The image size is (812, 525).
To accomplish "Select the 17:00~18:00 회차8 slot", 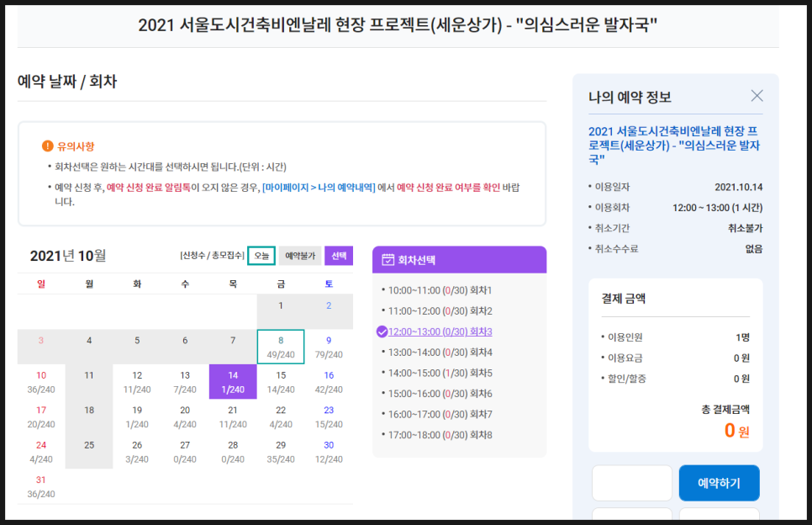I will point(440,435).
